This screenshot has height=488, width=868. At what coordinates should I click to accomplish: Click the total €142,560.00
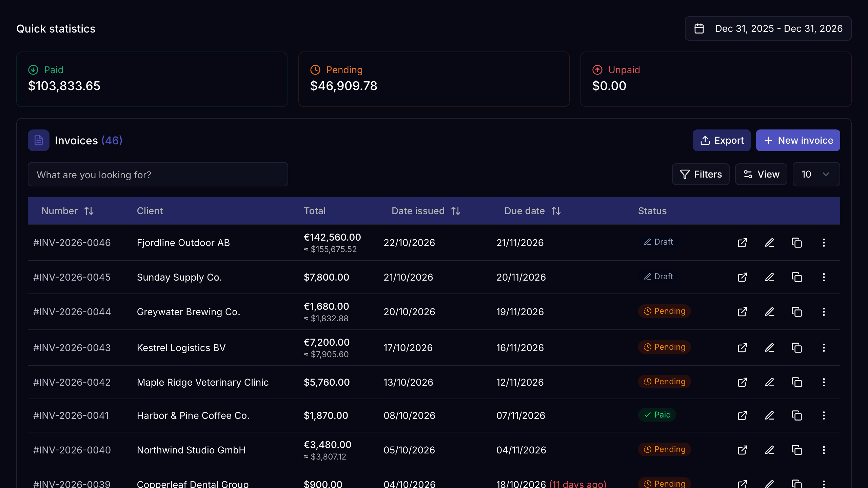tap(332, 237)
